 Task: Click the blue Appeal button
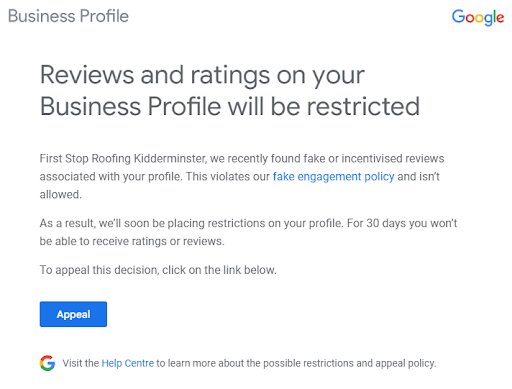73,314
